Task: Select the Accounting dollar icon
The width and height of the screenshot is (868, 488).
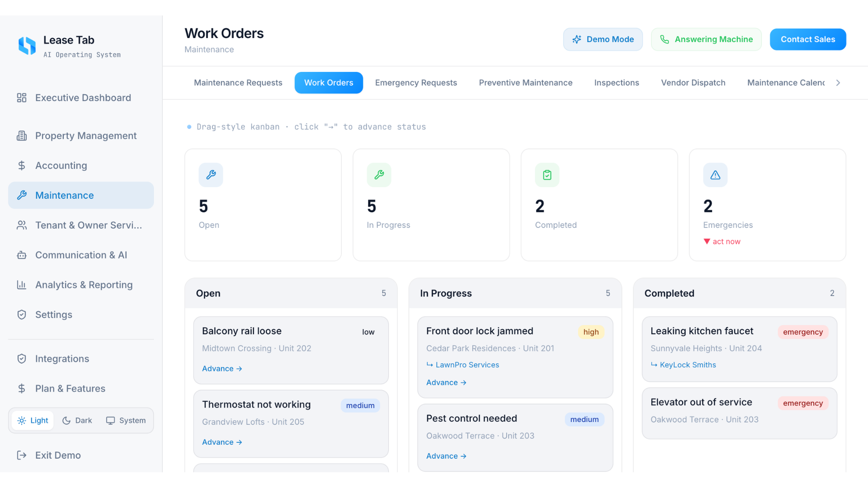Action: (x=22, y=165)
